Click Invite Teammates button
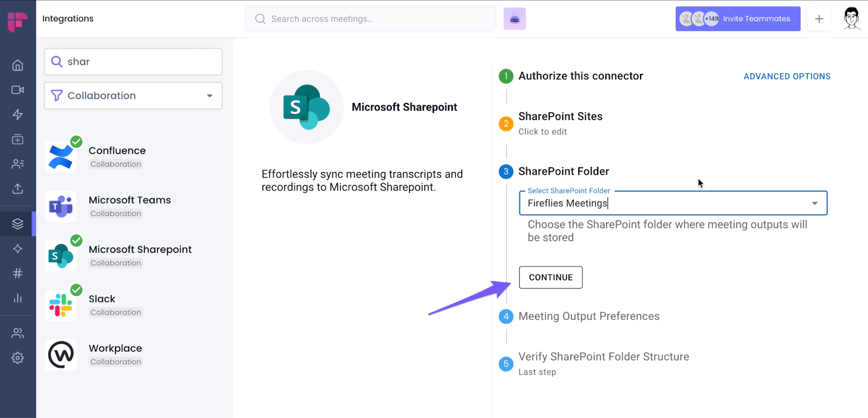868x418 pixels. pos(738,19)
